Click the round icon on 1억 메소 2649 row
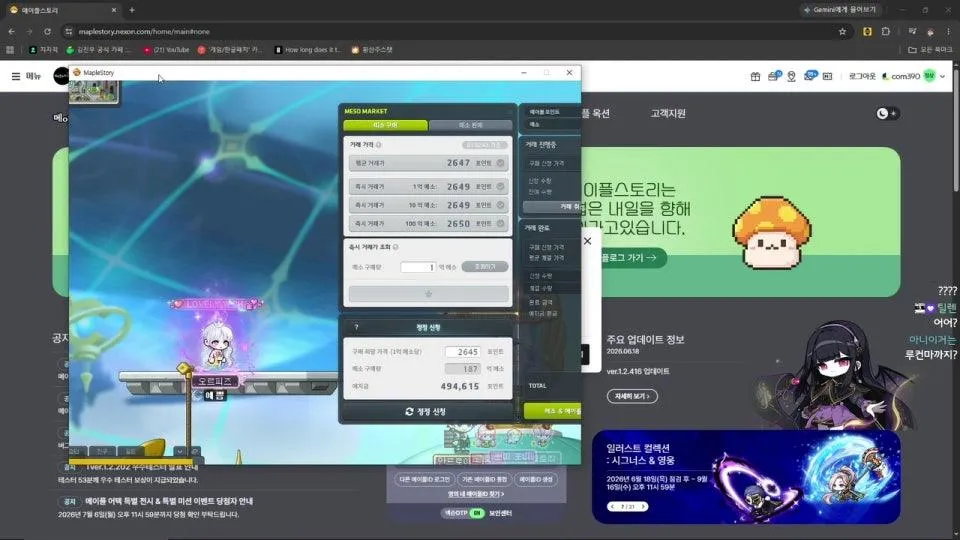This screenshot has height=540, width=960. (x=500, y=186)
